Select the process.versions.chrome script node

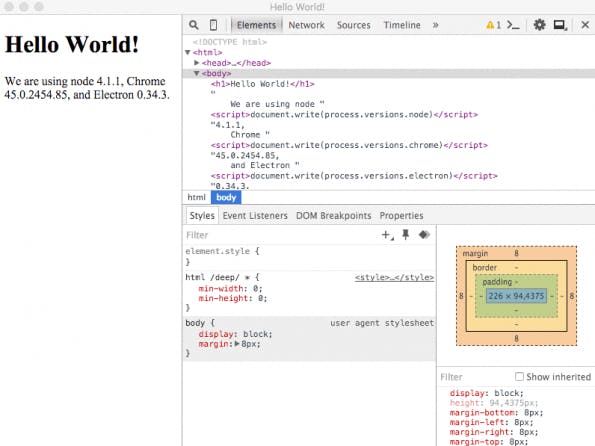click(349, 145)
